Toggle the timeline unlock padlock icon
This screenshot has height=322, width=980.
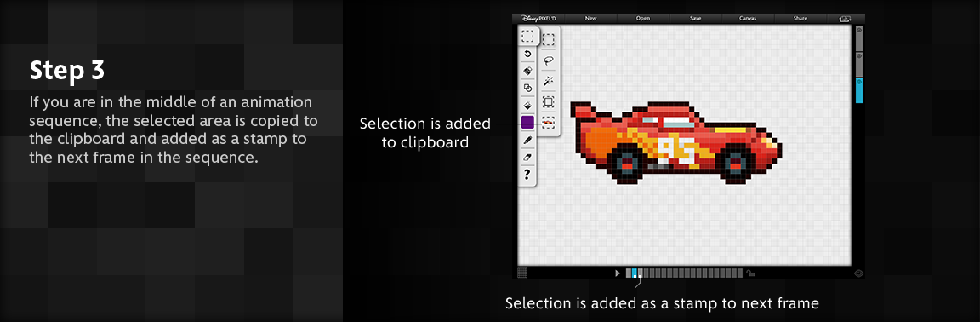[x=750, y=273]
